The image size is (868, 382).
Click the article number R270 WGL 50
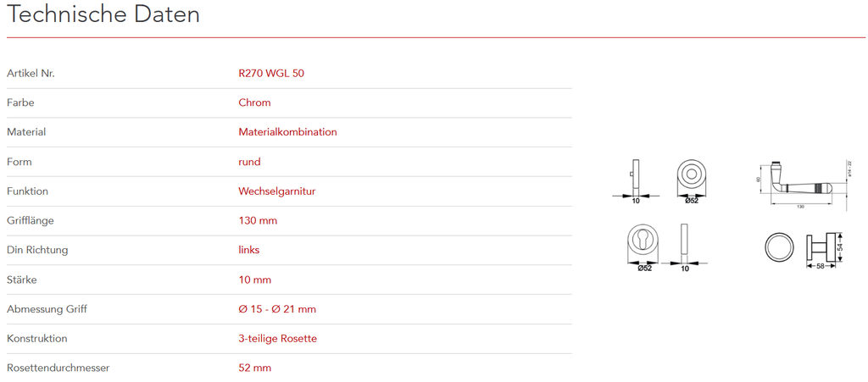pos(271,73)
